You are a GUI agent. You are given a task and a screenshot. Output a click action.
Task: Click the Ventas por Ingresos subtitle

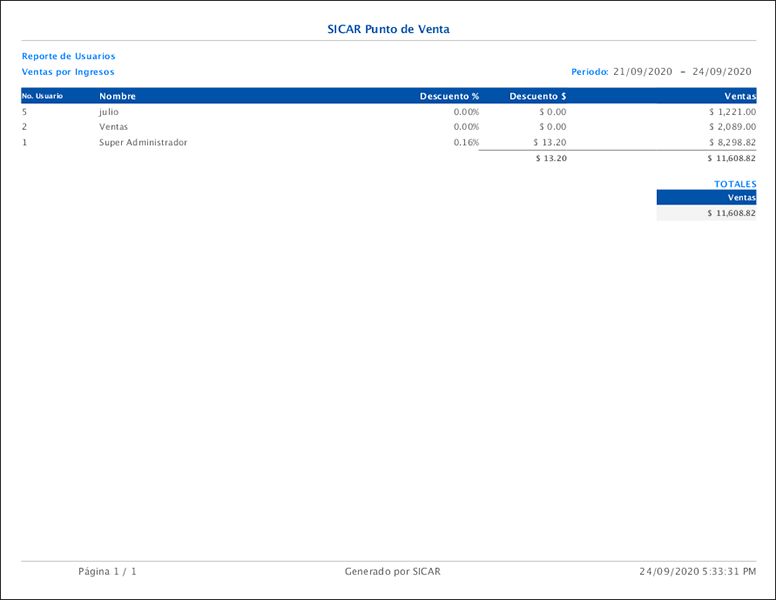coord(68,72)
